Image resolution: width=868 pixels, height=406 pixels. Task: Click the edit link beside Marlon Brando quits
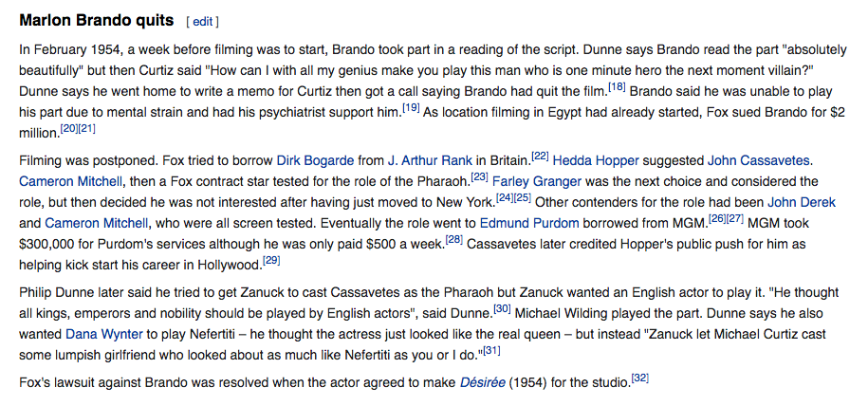coord(202,22)
